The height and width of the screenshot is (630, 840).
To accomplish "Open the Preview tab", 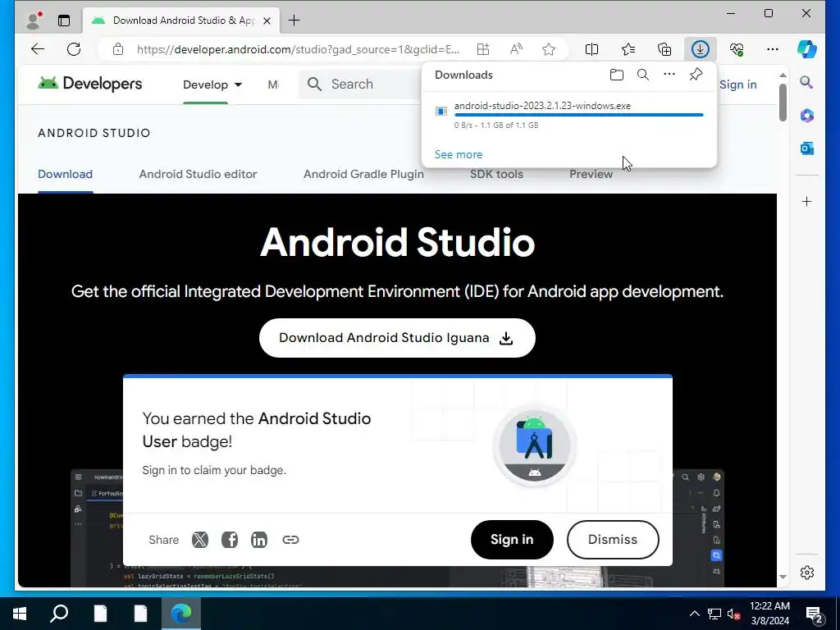I will (x=591, y=174).
